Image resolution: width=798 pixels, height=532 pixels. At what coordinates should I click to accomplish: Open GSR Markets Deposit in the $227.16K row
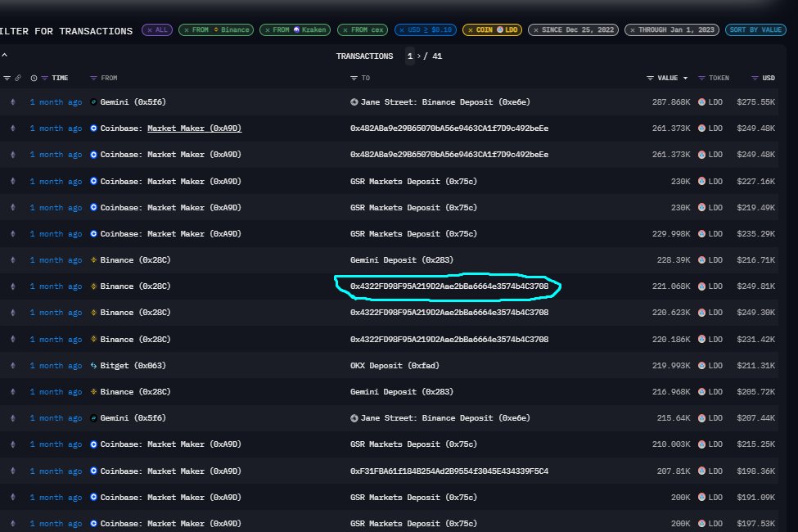tap(413, 181)
